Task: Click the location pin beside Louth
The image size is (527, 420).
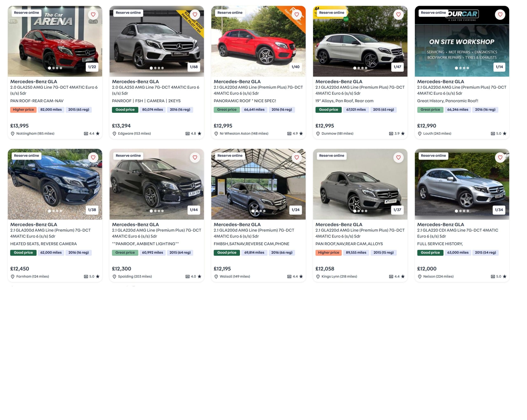Action: pos(420,133)
